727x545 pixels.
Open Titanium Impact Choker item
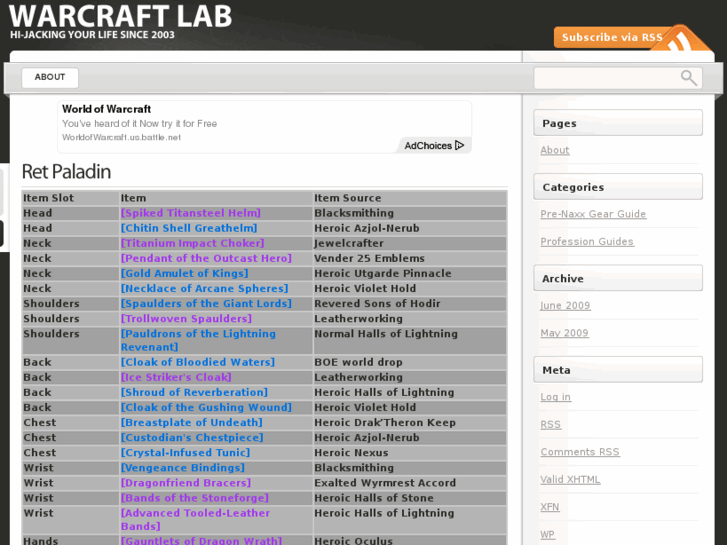tap(192, 243)
